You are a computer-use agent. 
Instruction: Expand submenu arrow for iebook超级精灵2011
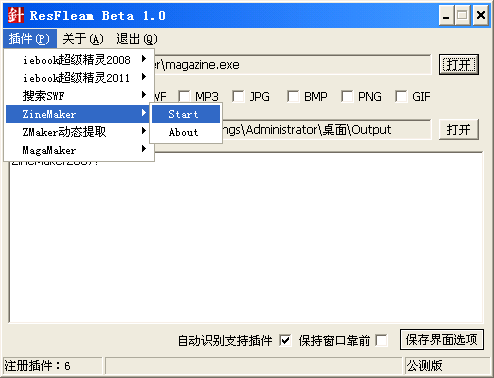tap(144, 77)
